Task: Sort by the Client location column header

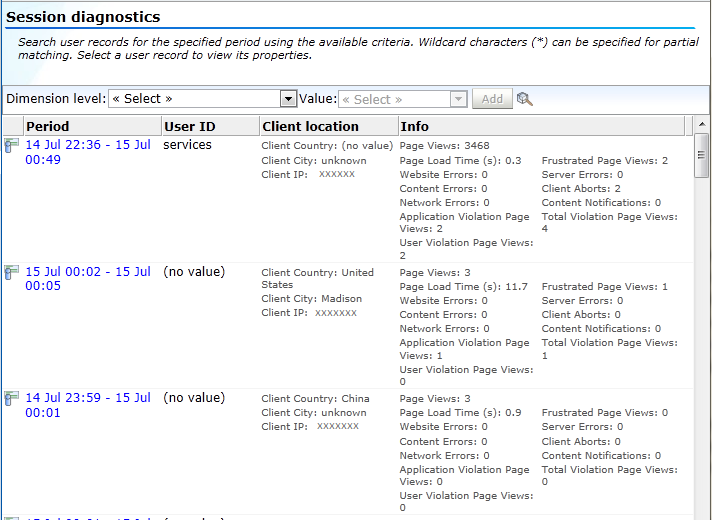Action: 329,126
